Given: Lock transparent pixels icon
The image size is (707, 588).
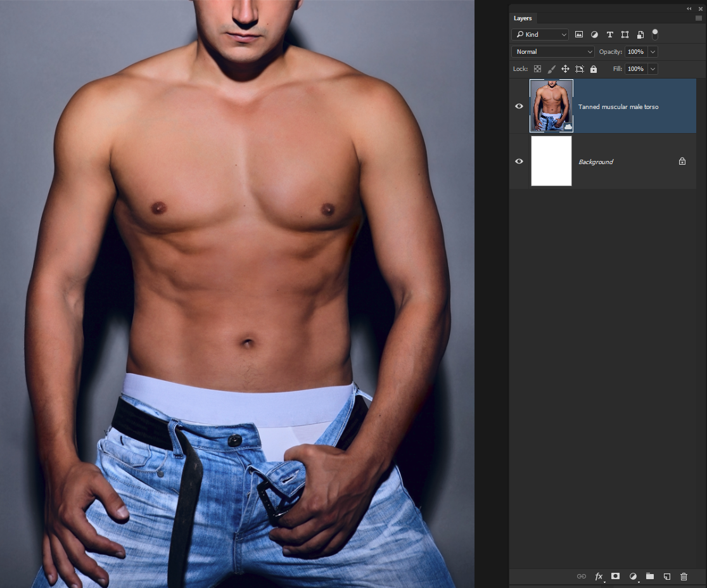Looking at the screenshot, I should pos(537,69).
